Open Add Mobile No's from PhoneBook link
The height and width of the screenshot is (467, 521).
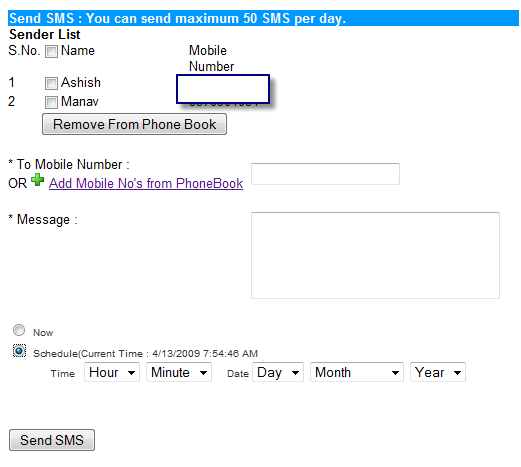tap(146, 183)
